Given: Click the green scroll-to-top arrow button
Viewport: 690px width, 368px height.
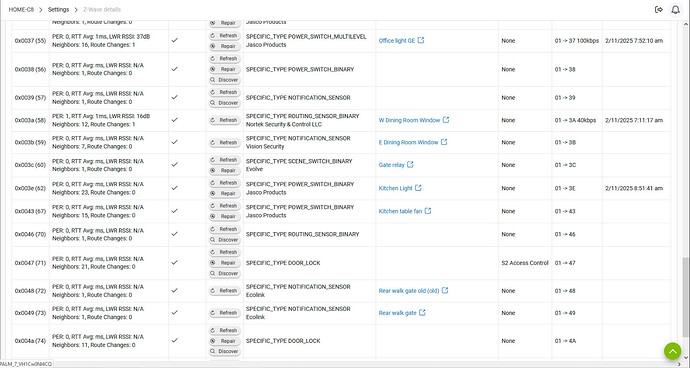Looking at the screenshot, I should pos(672,351).
